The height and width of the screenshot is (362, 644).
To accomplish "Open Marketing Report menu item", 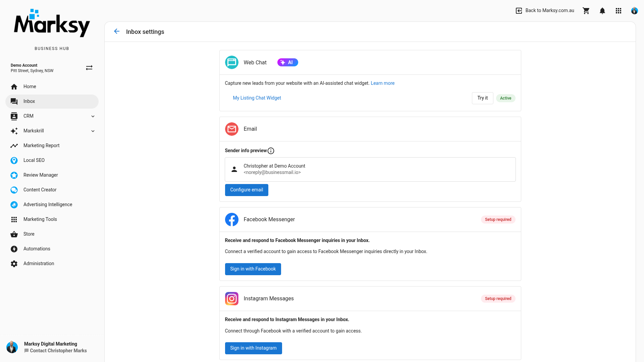I will point(52,146).
